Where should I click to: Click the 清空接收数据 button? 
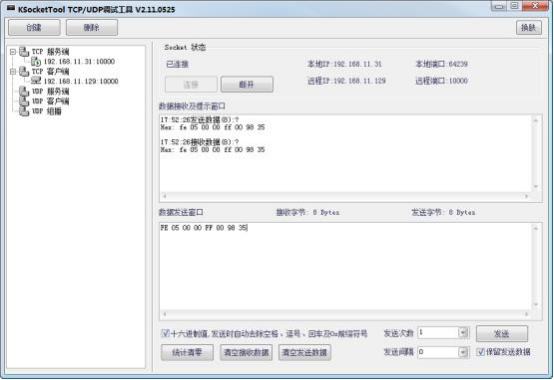pos(246,352)
